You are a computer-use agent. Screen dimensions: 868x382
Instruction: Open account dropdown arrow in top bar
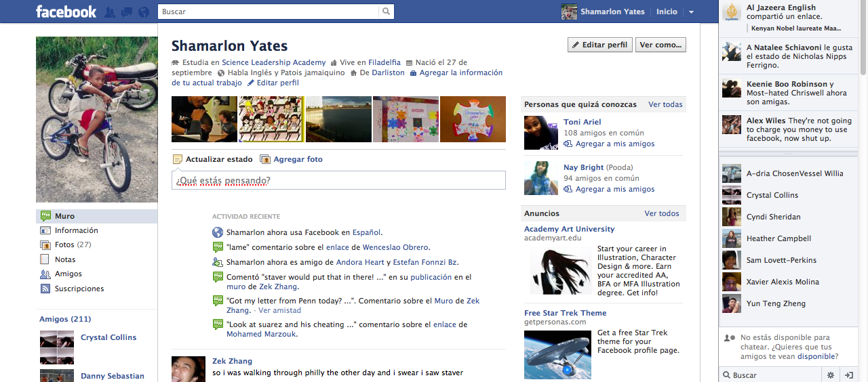click(691, 12)
